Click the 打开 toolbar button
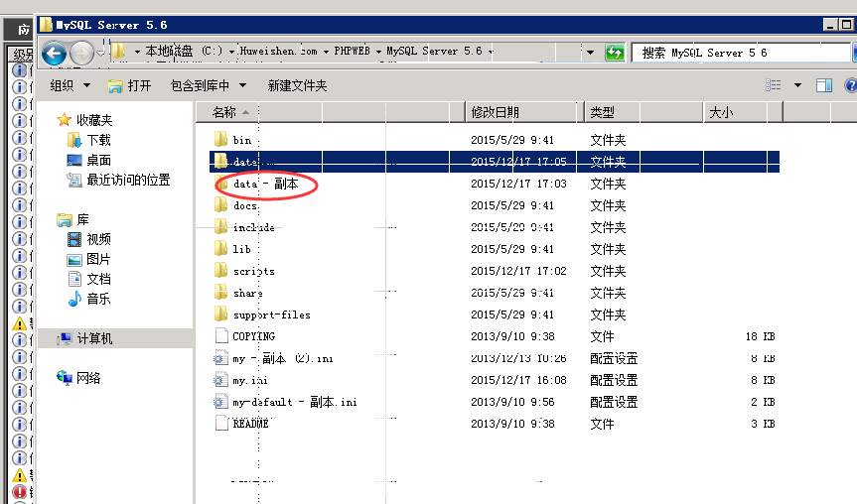The width and height of the screenshot is (857, 504). 129,85
